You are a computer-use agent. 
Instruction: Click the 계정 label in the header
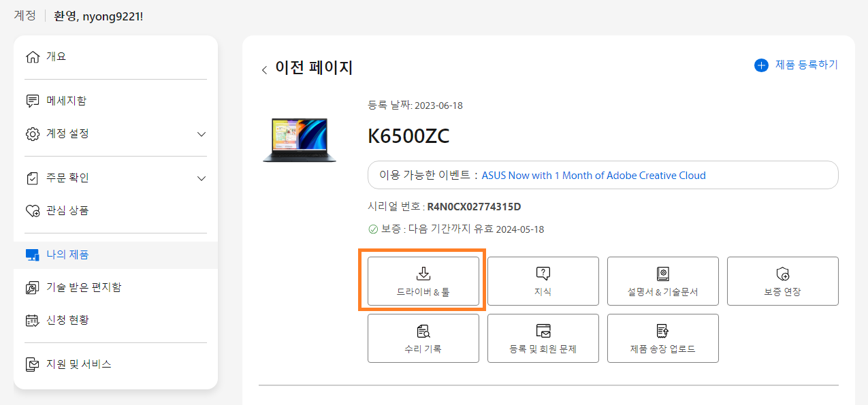[25, 16]
